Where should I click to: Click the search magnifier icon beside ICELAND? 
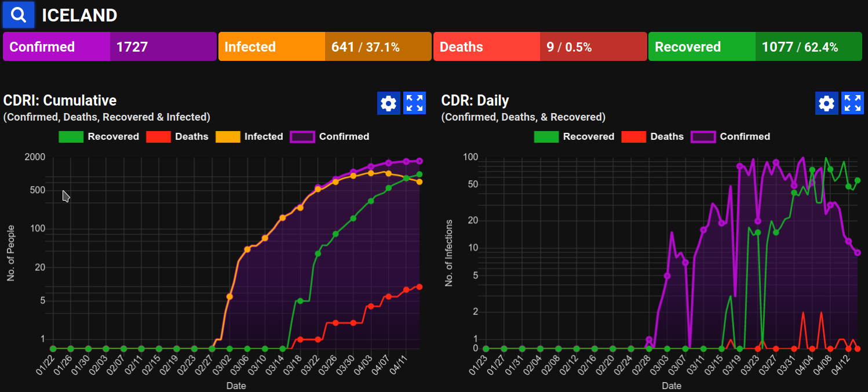point(19,15)
